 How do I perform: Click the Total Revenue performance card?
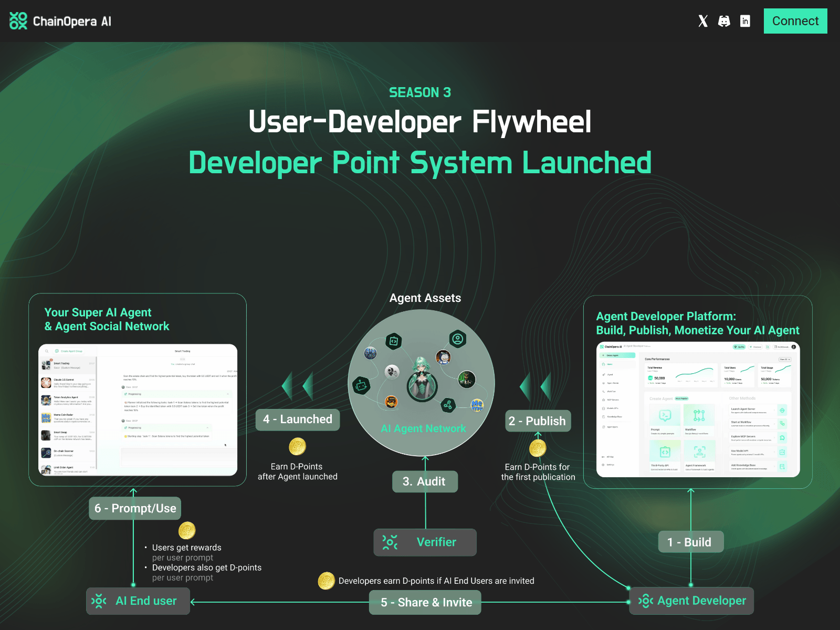click(x=680, y=375)
